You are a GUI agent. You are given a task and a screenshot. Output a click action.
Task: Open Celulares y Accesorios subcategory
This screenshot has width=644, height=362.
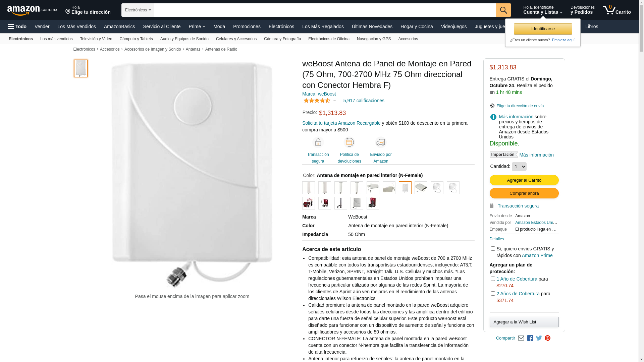tap(236, 39)
